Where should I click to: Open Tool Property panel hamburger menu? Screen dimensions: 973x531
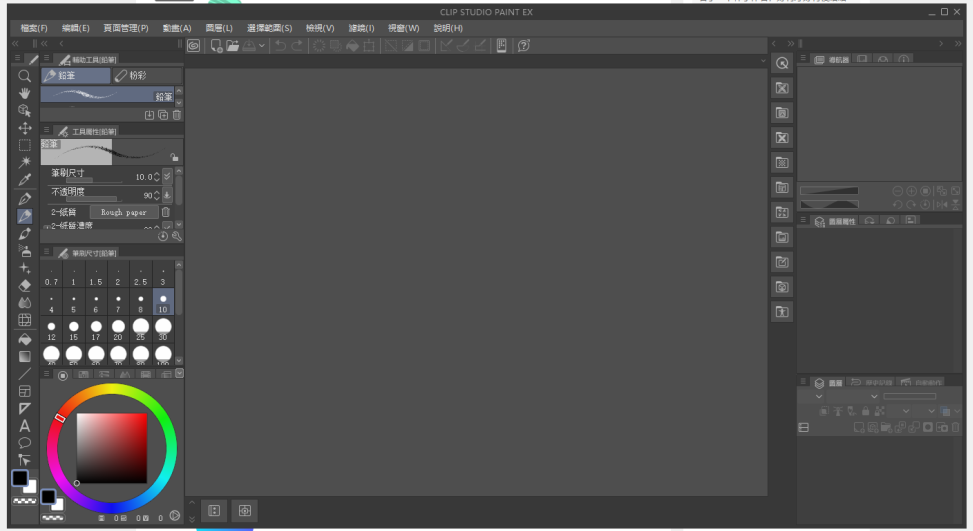point(47,130)
